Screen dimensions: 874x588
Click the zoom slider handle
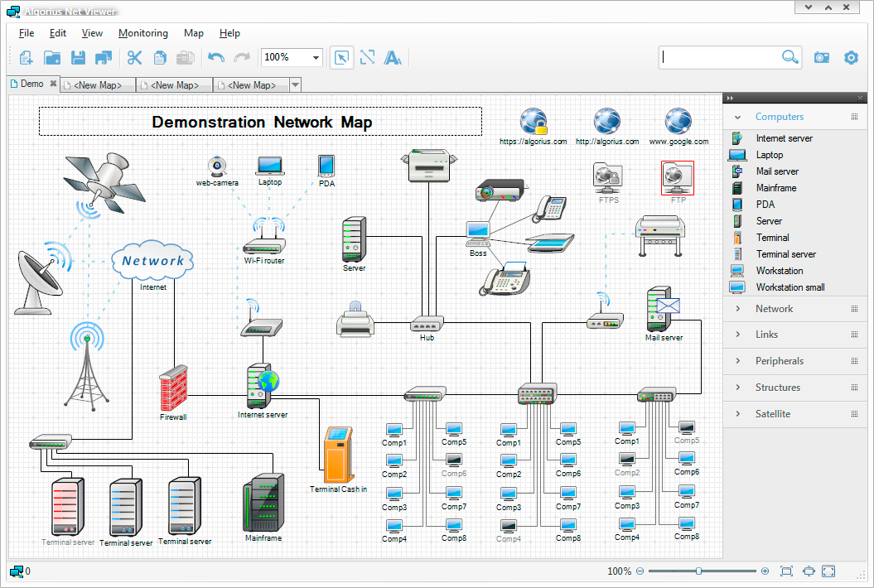(x=699, y=571)
